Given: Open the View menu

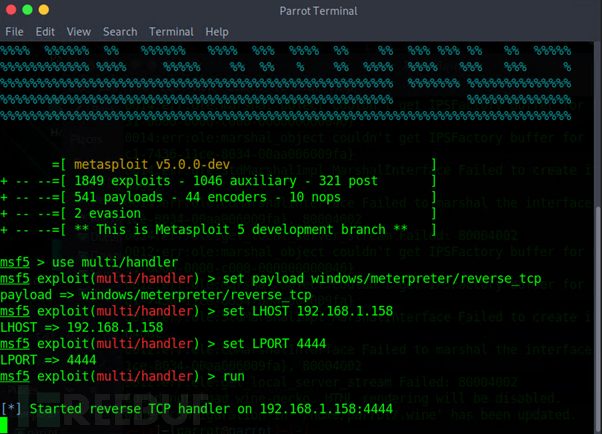Looking at the screenshot, I should click(x=79, y=31).
